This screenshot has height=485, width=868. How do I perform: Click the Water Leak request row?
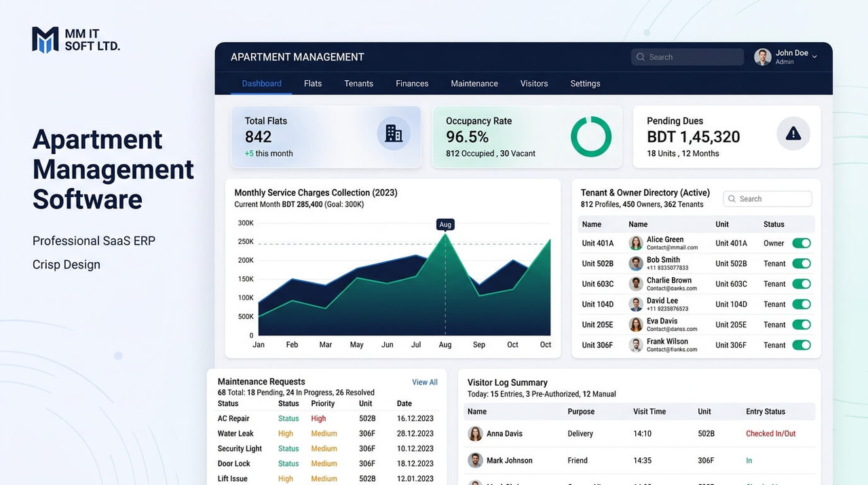[327, 433]
